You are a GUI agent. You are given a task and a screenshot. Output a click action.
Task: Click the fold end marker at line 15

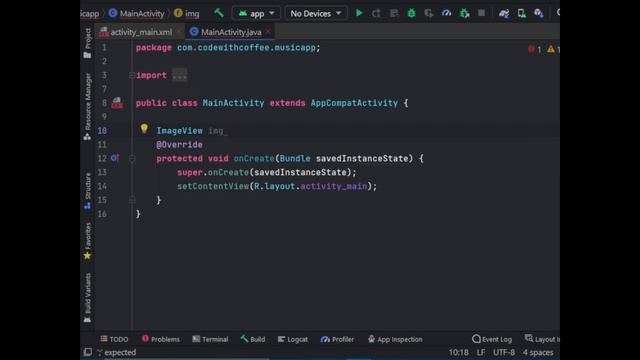(x=131, y=200)
